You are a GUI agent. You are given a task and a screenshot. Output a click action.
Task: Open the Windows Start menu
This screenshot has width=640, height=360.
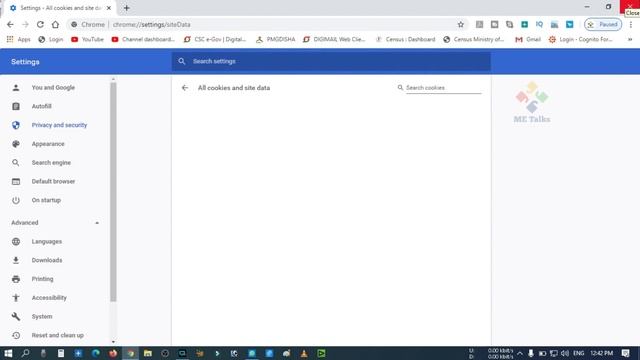click(x=8, y=353)
